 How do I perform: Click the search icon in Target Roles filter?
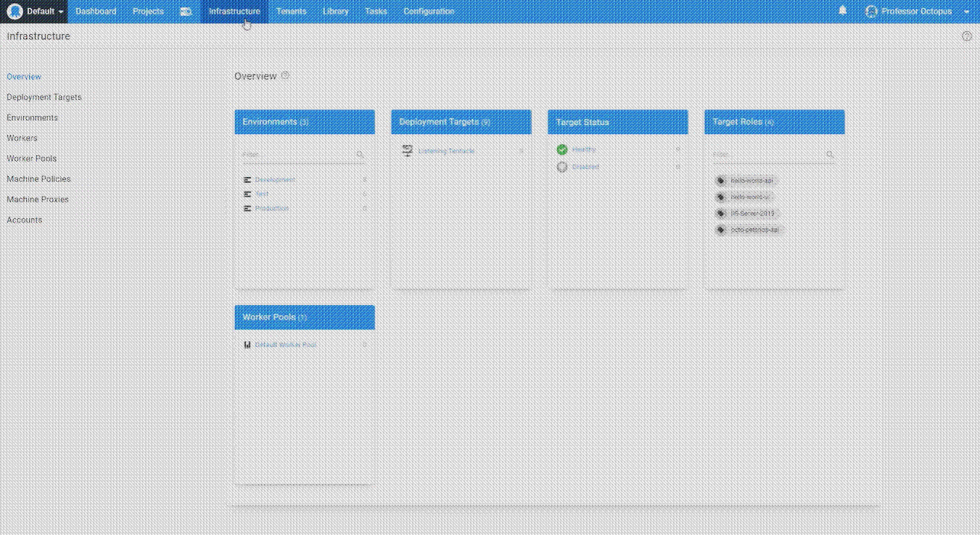pyautogui.click(x=830, y=154)
